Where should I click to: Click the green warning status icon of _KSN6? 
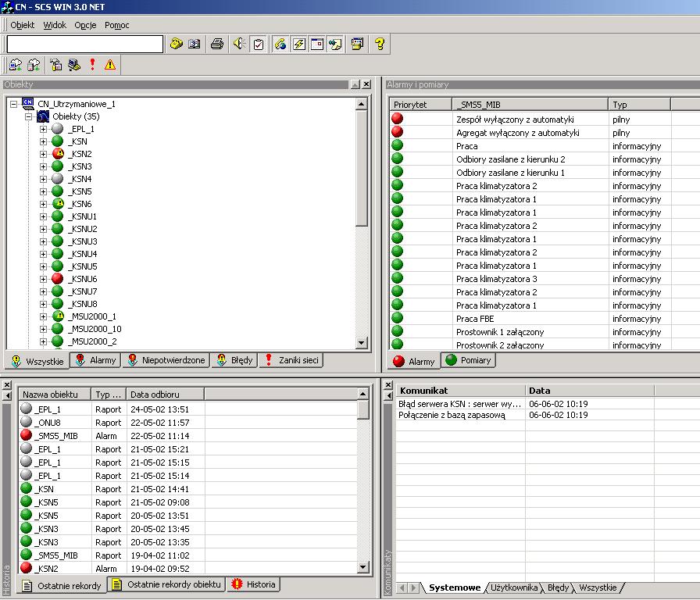58,204
